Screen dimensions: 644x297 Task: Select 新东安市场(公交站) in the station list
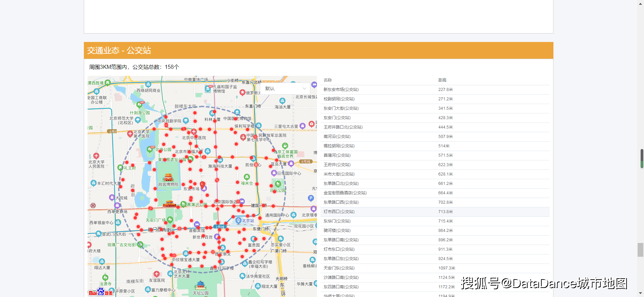(x=341, y=90)
